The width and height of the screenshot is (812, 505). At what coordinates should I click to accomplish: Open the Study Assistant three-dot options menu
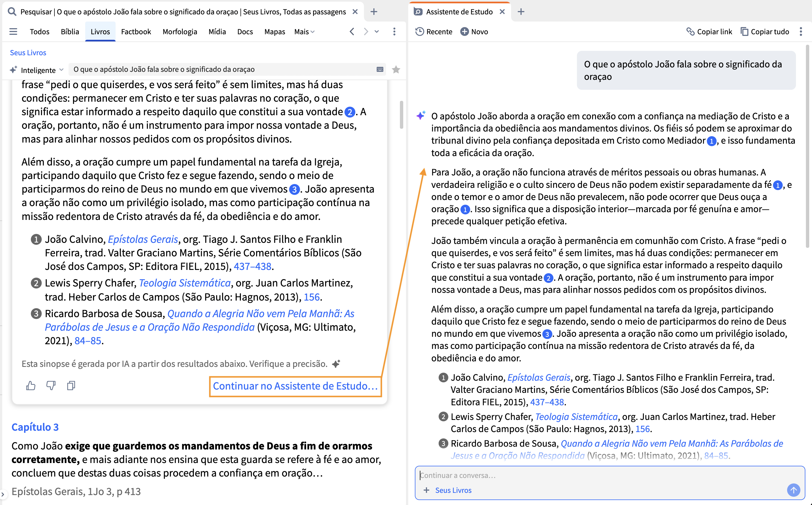click(801, 32)
